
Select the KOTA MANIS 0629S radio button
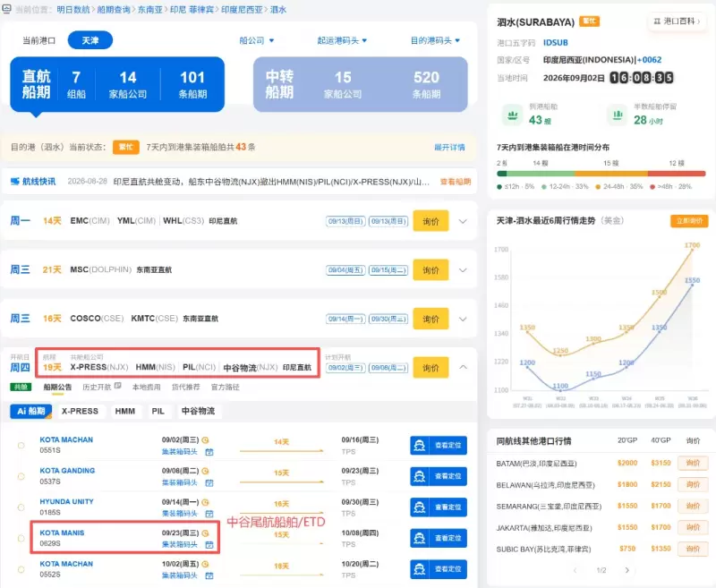(21, 538)
